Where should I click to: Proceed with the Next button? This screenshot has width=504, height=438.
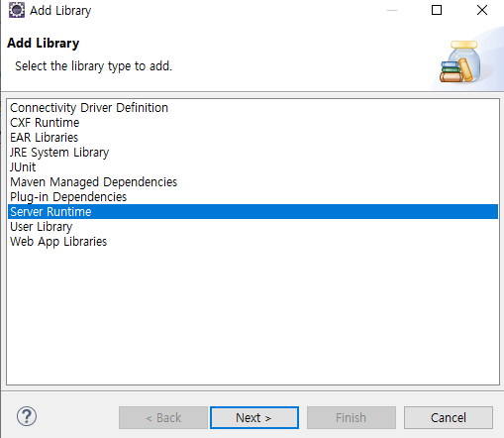tap(254, 418)
